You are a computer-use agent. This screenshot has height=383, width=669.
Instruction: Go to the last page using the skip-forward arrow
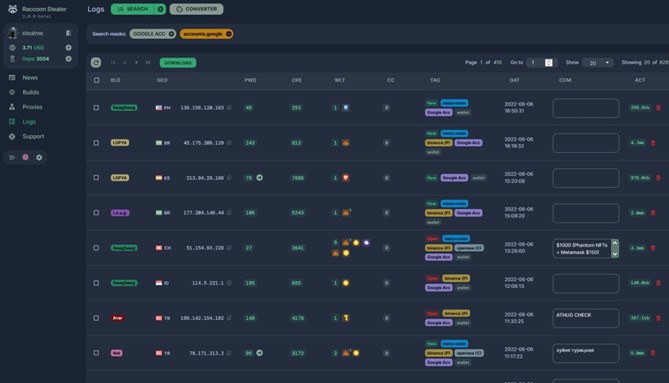pyautogui.click(x=148, y=63)
